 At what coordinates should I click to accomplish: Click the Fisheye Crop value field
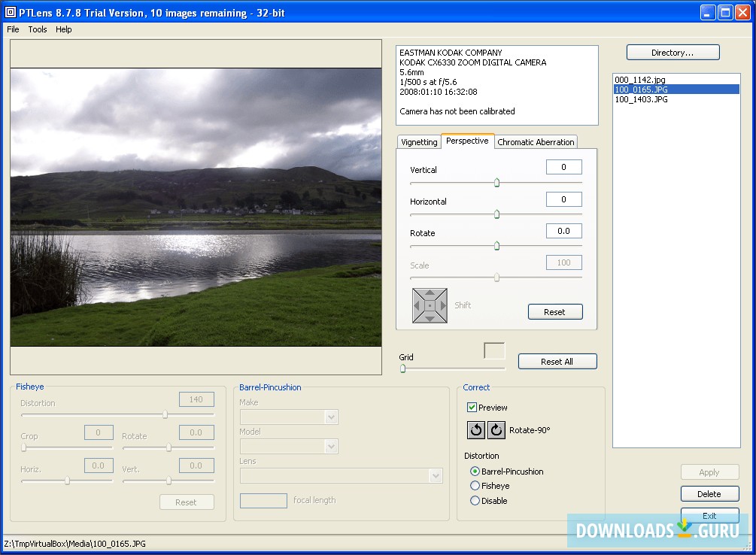(x=99, y=432)
